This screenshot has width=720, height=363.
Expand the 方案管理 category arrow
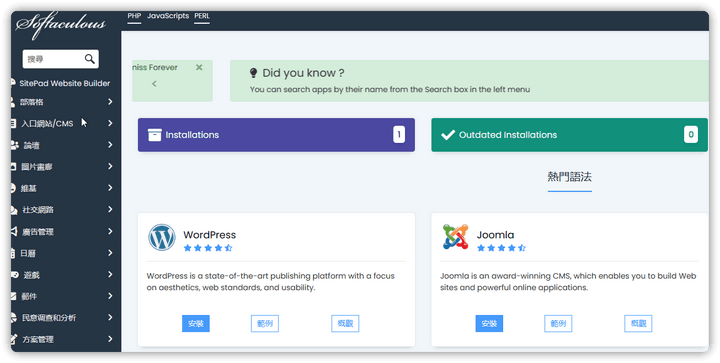click(x=110, y=339)
